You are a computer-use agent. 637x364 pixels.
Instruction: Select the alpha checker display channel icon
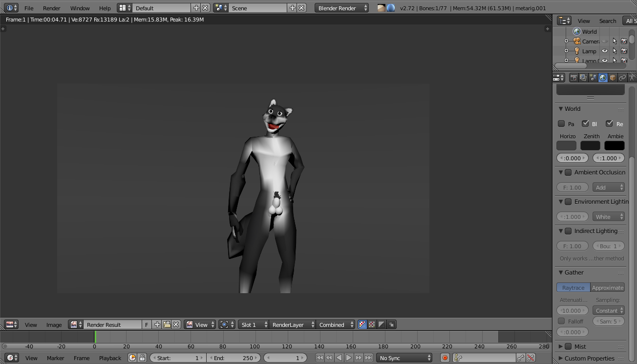click(372, 324)
